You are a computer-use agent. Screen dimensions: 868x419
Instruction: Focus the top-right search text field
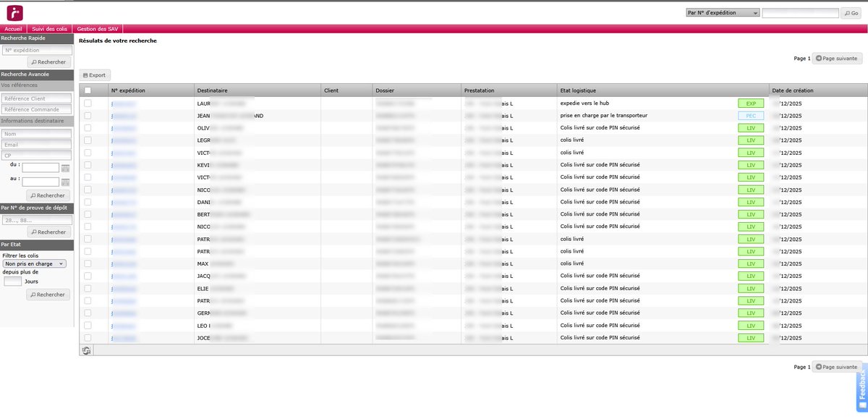pyautogui.click(x=801, y=13)
